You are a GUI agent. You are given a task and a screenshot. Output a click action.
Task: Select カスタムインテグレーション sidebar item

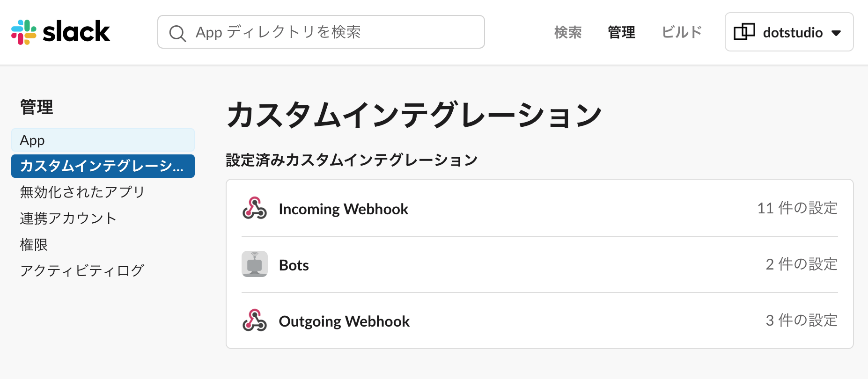point(103,166)
